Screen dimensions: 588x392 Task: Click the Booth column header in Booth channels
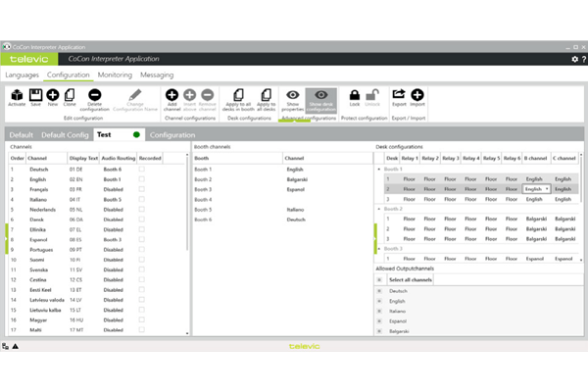(x=238, y=159)
